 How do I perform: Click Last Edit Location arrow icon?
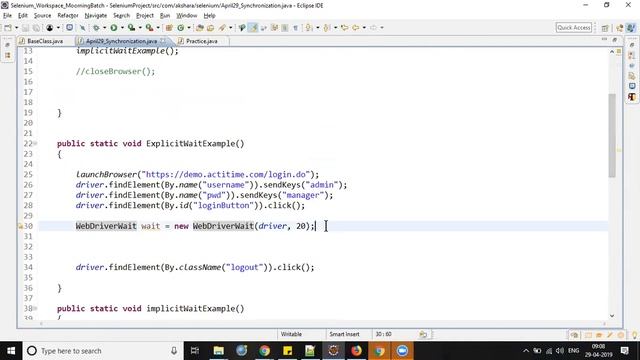click(344, 28)
